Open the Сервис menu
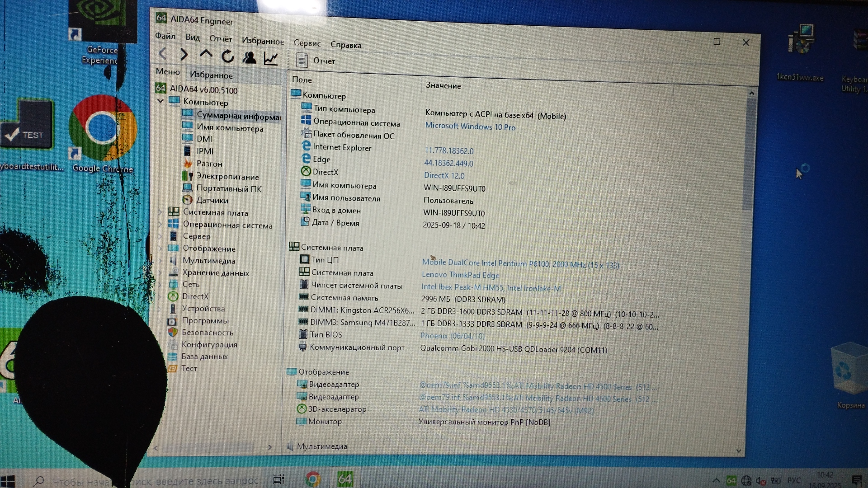Image resolution: width=868 pixels, height=488 pixels. tap(307, 43)
